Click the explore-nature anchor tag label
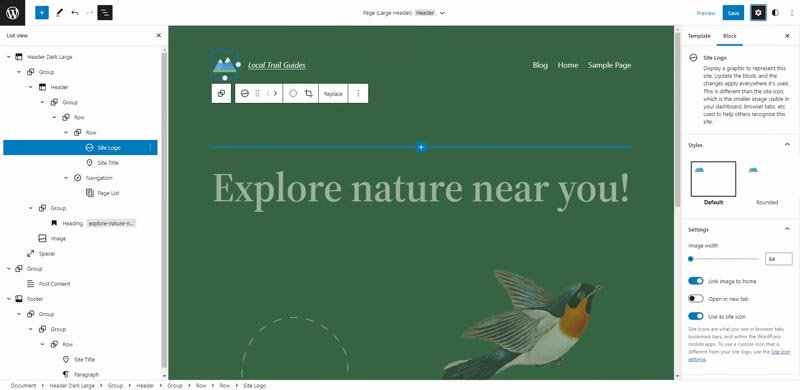 pyautogui.click(x=111, y=224)
